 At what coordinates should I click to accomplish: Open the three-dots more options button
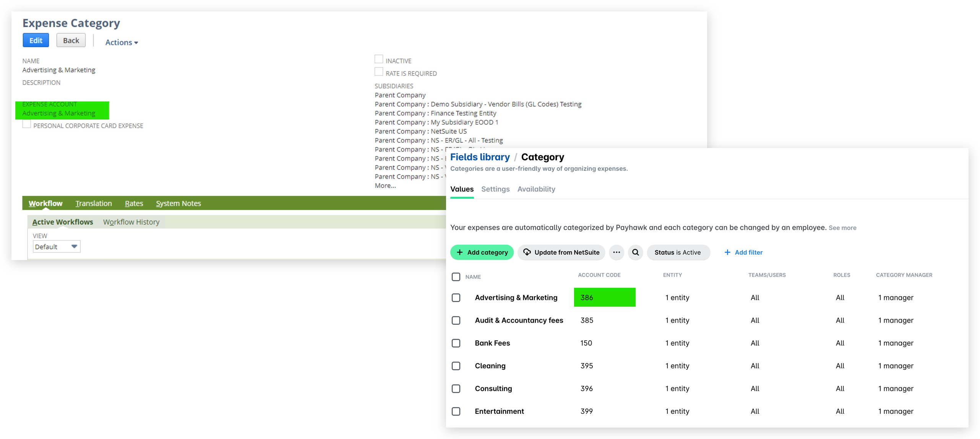coord(616,252)
